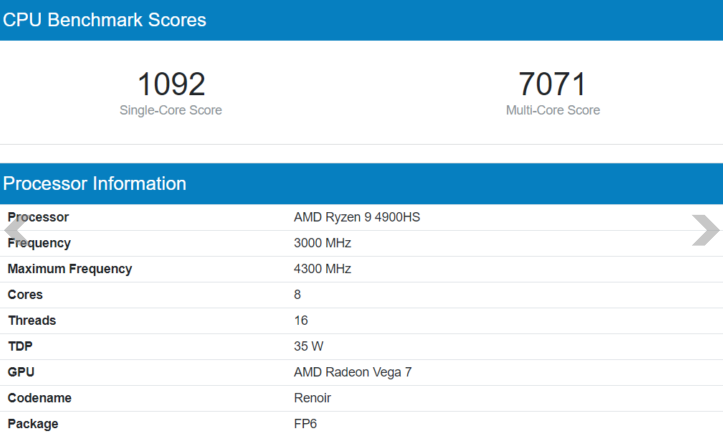Click the CPU Benchmark Scores heading
The height and width of the screenshot is (440, 723).
click(104, 20)
